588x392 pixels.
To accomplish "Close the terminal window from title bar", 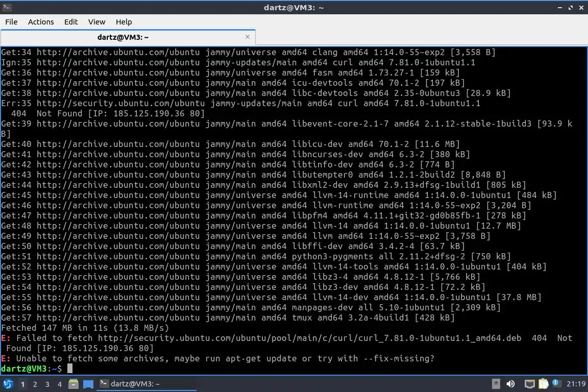I will (581, 7).
